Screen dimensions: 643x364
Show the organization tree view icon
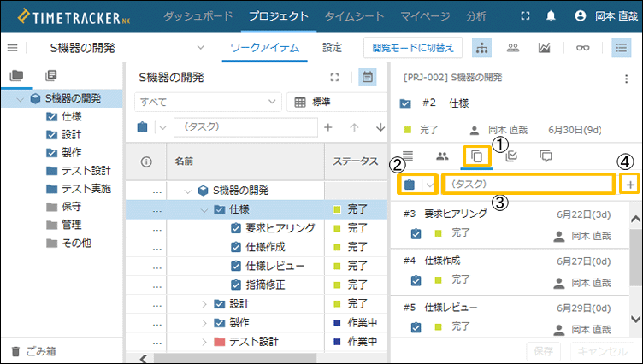click(482, 48)
